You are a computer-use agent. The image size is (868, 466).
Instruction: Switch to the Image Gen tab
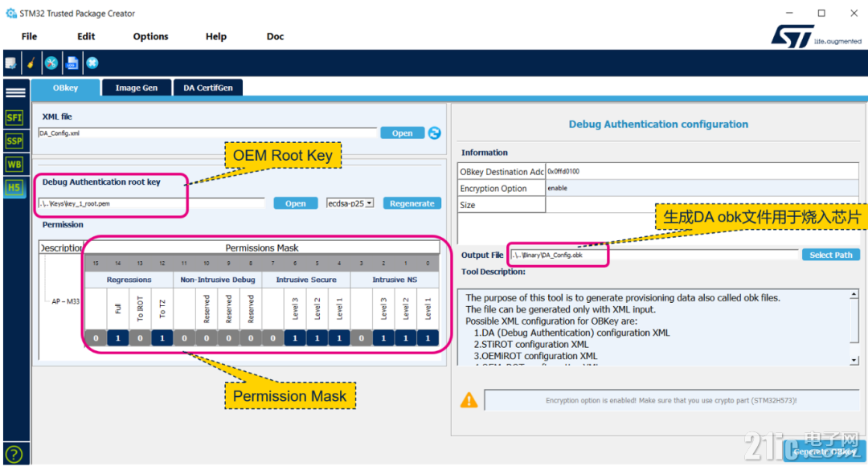coord(136,88)
